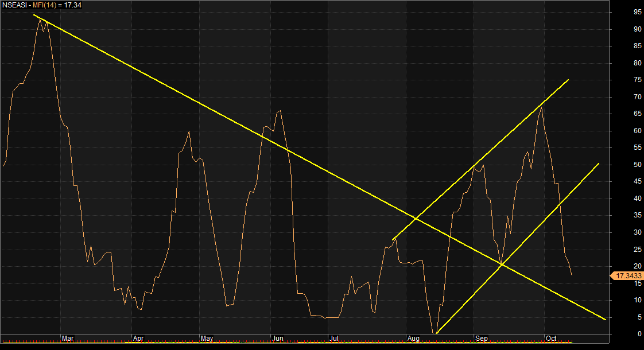This screenshot has height=350, width=644.
Task: Click the Apr label on time axis
Action: click(138, 339)
